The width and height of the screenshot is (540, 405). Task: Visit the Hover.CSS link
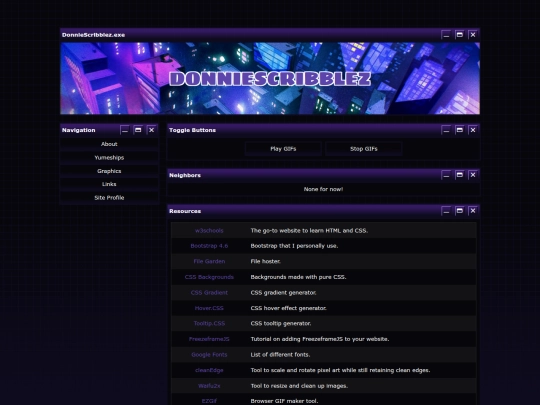209,308
